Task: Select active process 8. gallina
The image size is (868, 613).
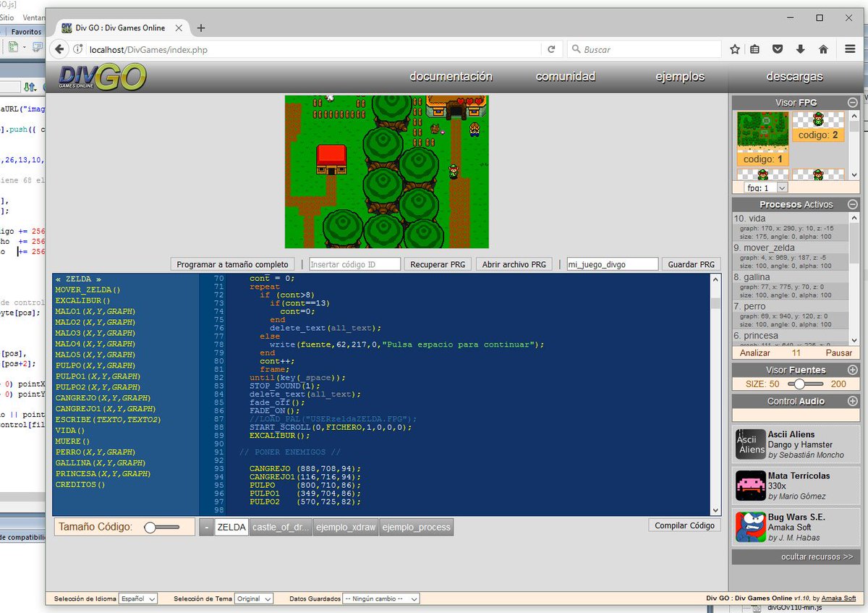Action: click(789, 287)
